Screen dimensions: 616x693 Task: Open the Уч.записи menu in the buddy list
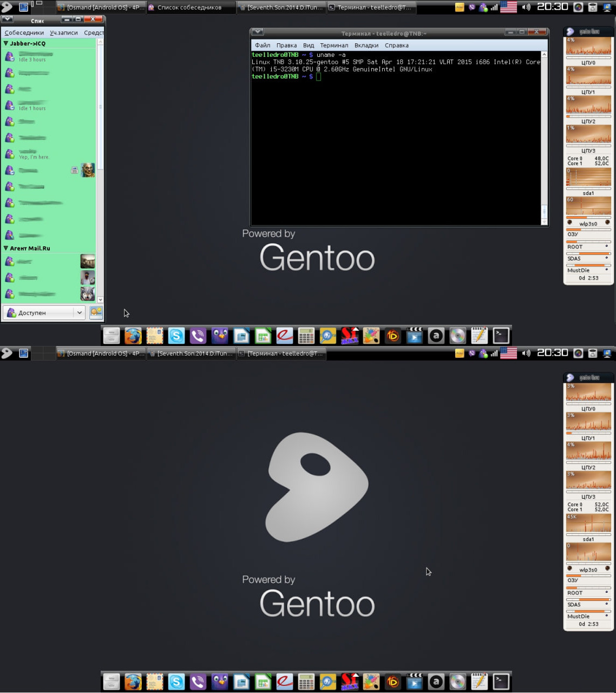click(64, 32)
